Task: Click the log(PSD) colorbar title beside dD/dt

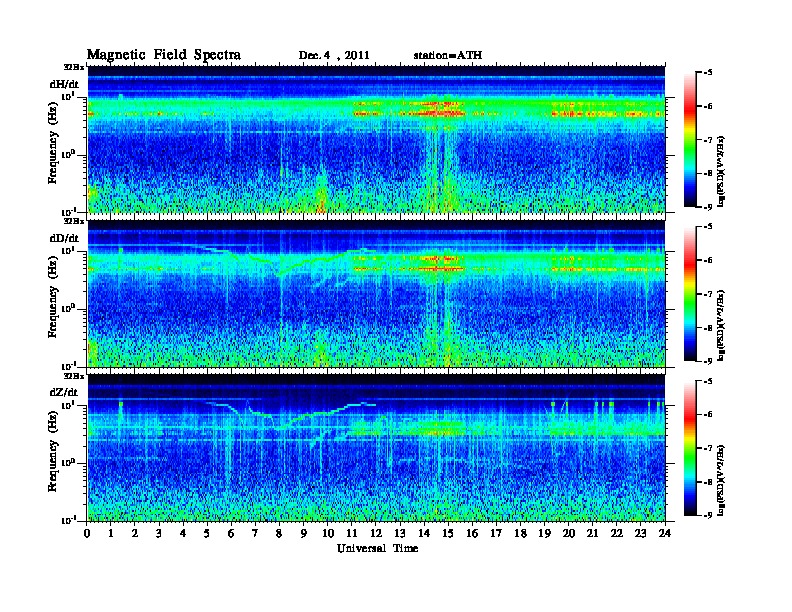Action: coord(721,326)
